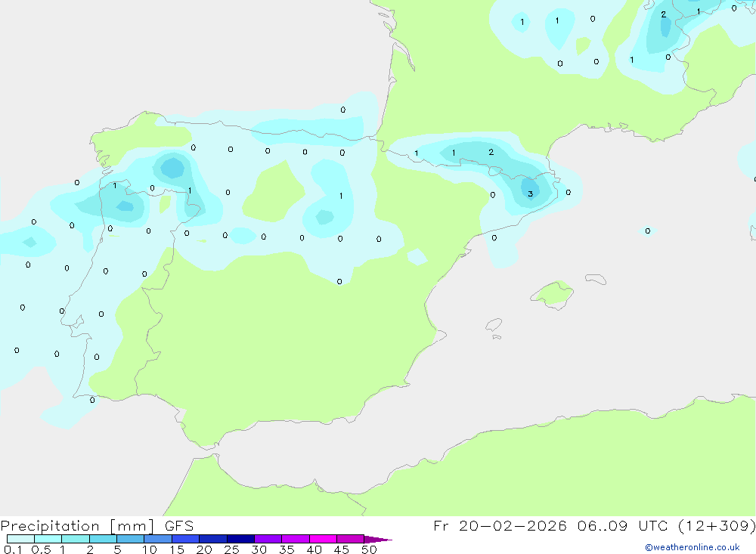The image size is (756, 554).
Task: Click the 25–30 mm navy legend swatch
Action: pos(240,539)
